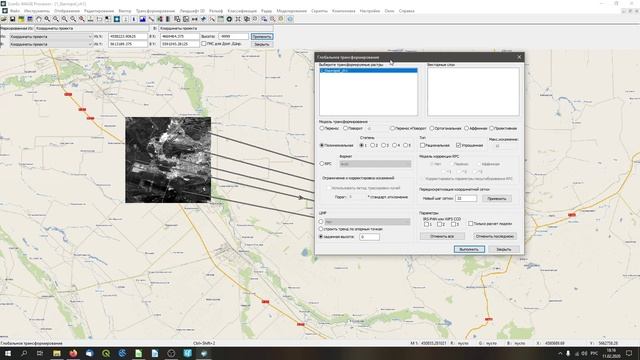Viewport: 640px width, 360px height.
Task: Tick IRS-PAN CCD checkbox 3
Action: [453, 224]
